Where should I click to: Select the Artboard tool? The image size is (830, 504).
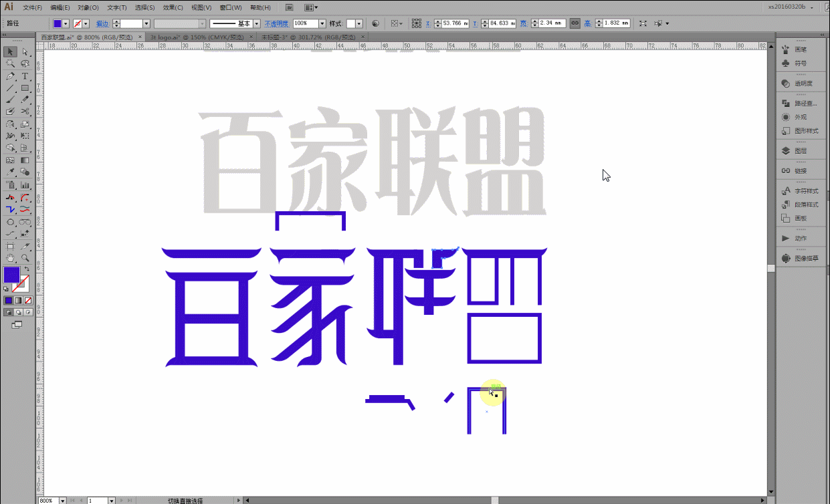click(11, 245)
